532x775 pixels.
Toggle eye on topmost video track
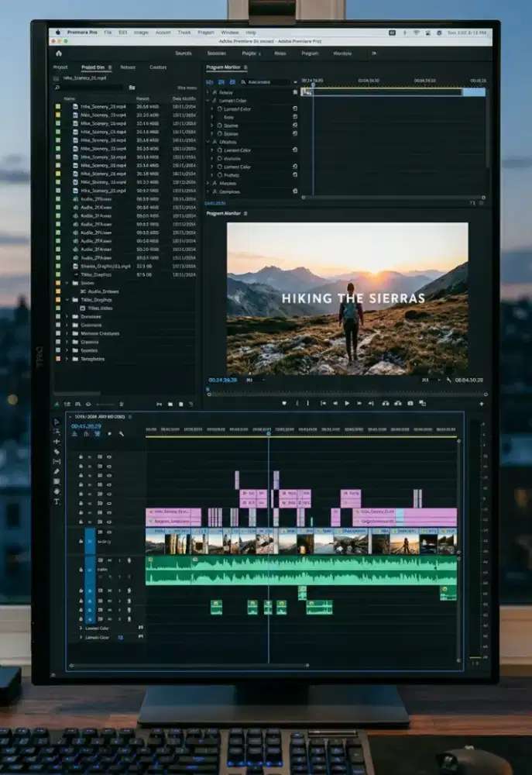tap(109, 456)
